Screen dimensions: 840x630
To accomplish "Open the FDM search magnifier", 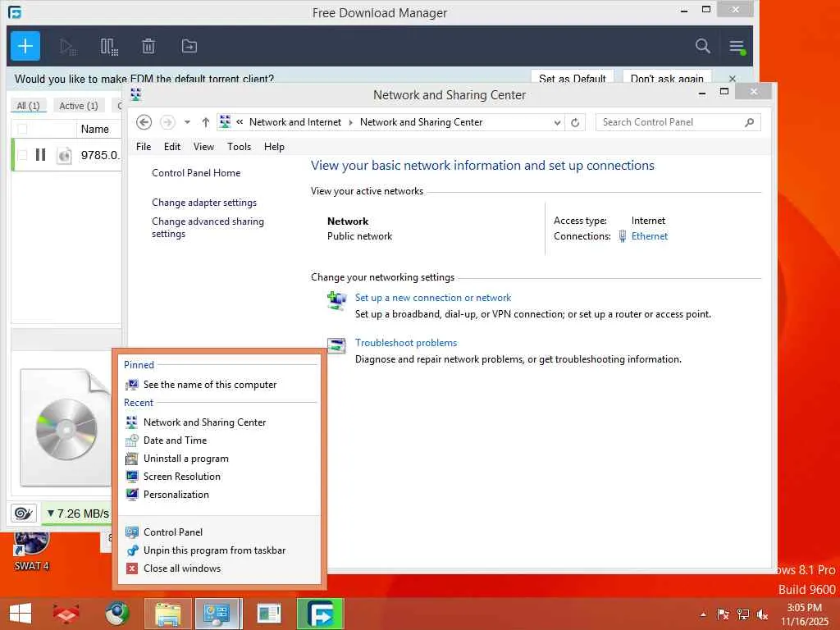I will pos(703,46).
